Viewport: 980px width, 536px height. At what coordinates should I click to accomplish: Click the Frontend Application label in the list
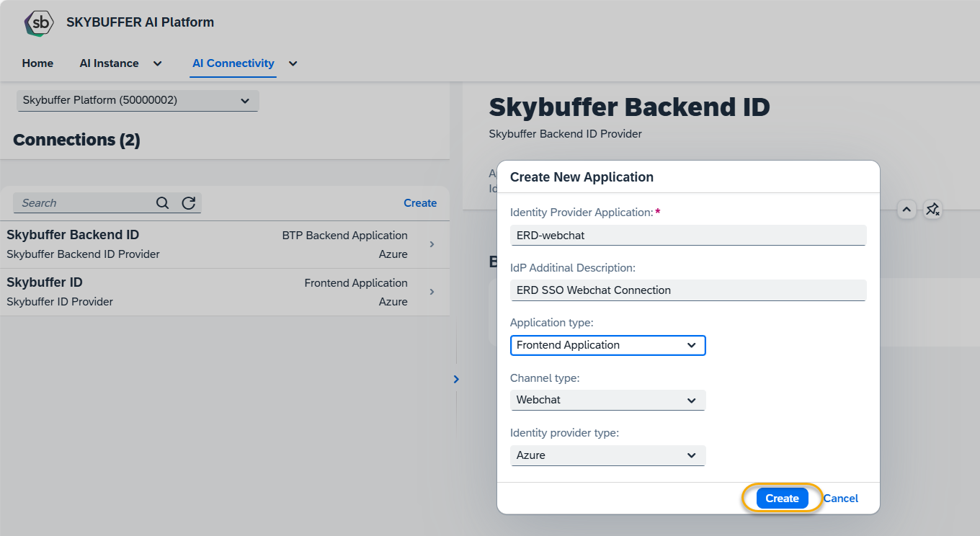(356, 283)
